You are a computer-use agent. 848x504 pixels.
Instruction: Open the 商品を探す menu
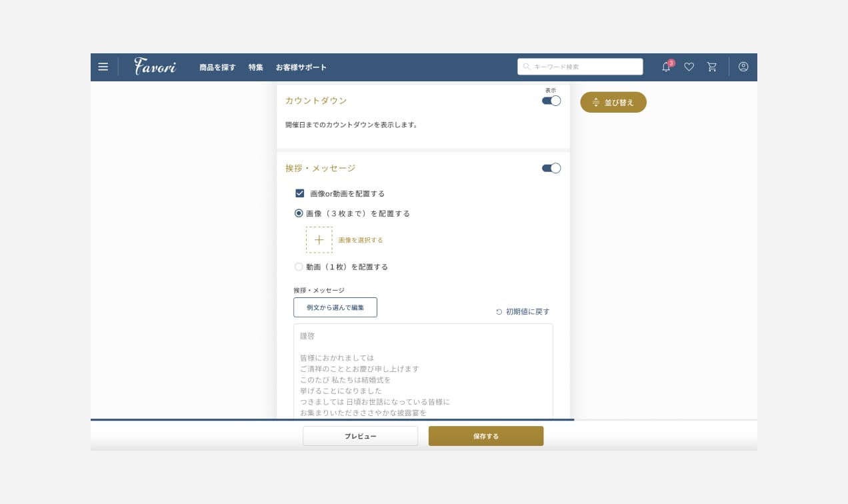tap(217, 67)
